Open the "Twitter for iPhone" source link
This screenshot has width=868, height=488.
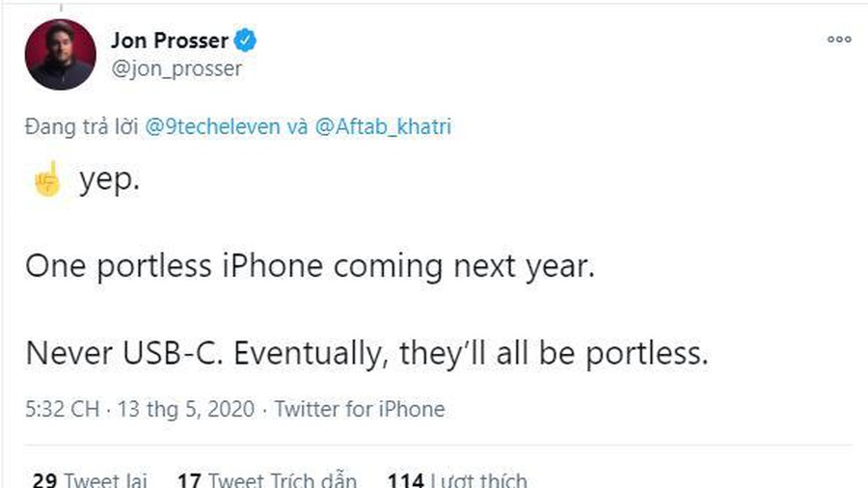(x=360, y=409)
